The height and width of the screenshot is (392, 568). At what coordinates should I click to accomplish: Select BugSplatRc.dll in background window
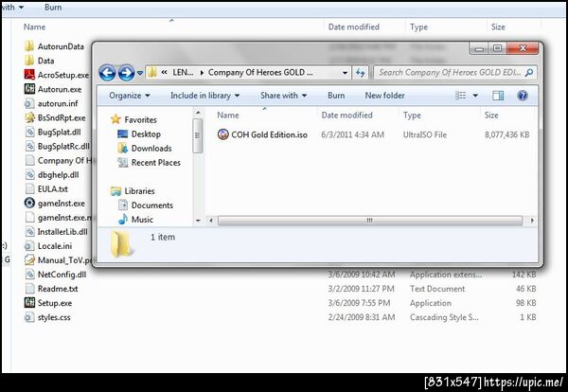[57, 147]
